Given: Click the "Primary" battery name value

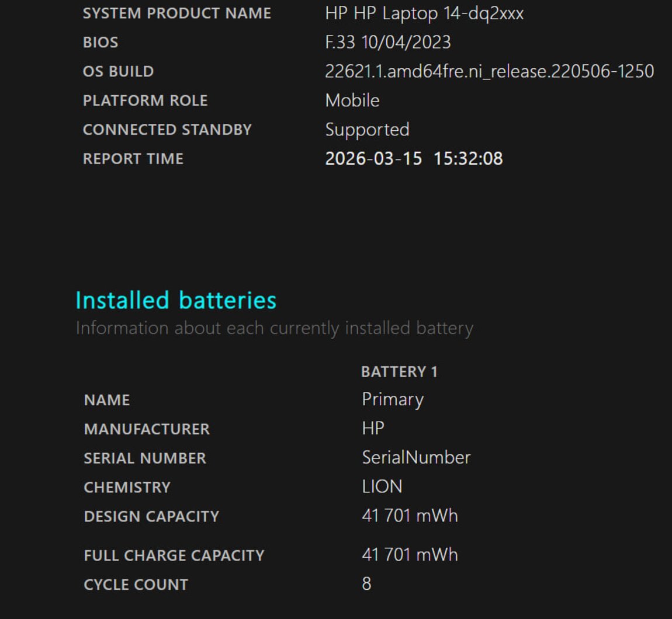Looking at the screenshot, I should (x=393, y=400).
